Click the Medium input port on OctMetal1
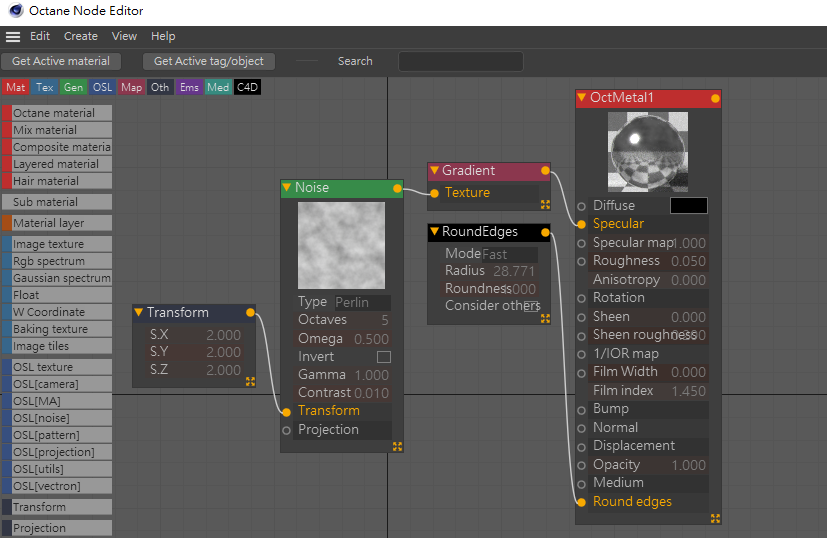The width and height of the screenshot is (827, 538). pos(581,484)
